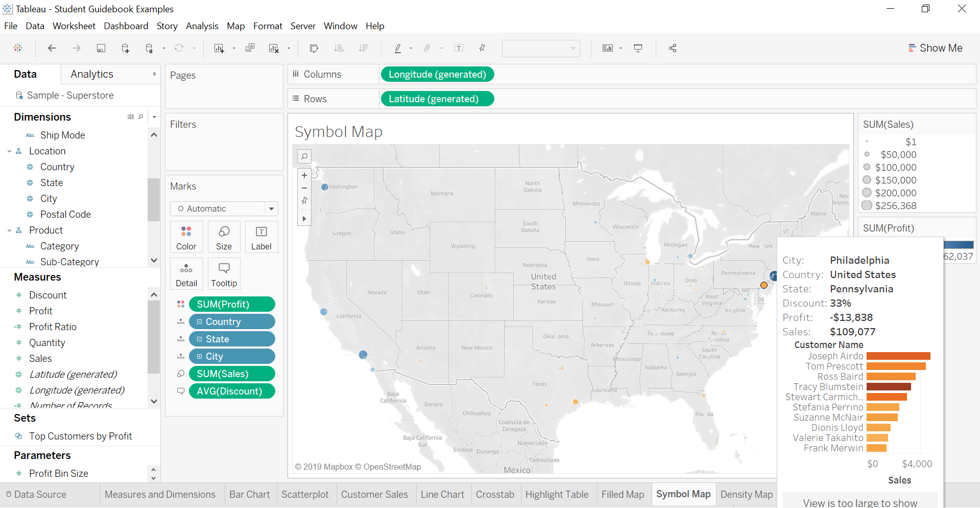980x508 pixels.
Task: Open the Color shelf on the Marks card
Action: pyautogui.click(x=186, y=237)
